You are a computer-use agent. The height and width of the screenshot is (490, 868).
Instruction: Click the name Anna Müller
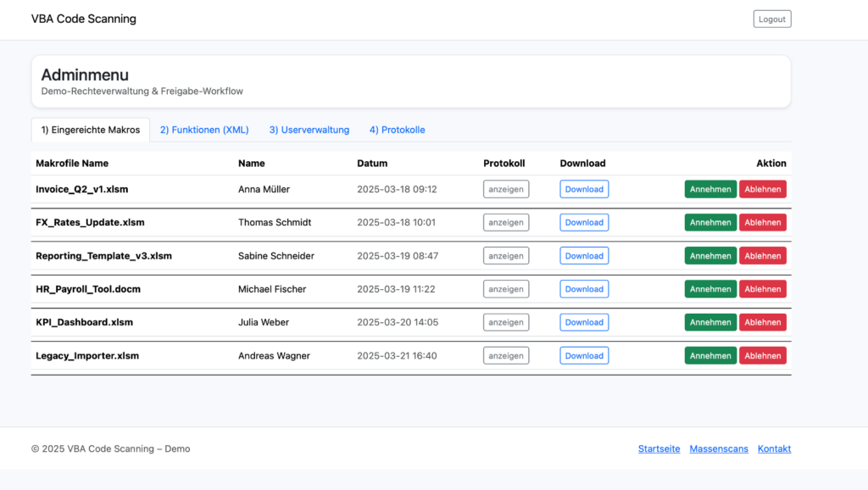point(264,189)
